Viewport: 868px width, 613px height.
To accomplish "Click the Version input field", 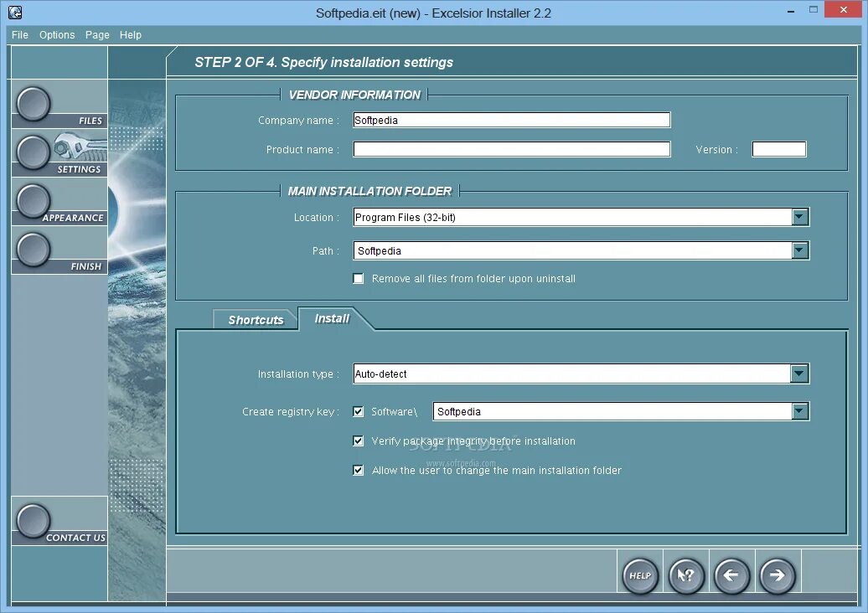I will pyautogui.click(x=779, y=149).
